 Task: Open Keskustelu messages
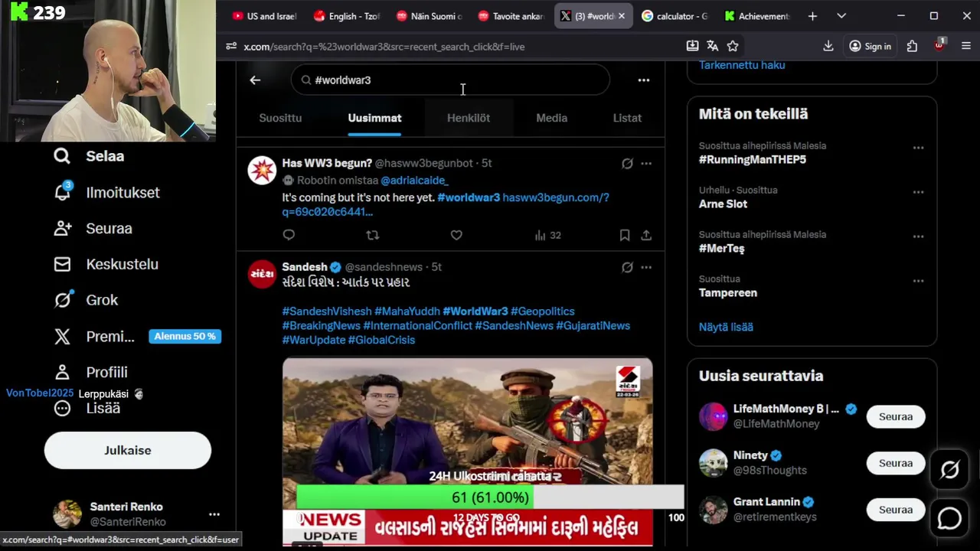tap(106, 264)
